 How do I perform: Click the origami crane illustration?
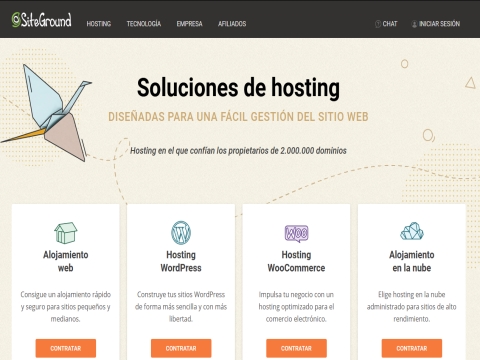click(x=47, y=112)
